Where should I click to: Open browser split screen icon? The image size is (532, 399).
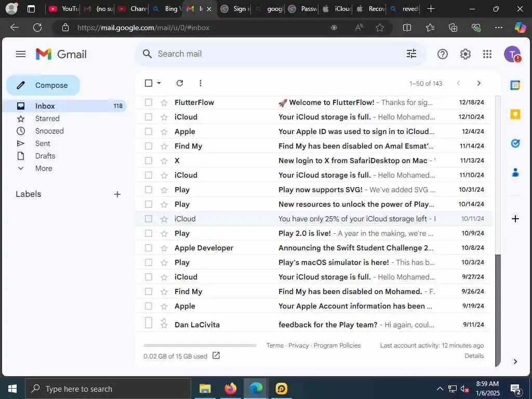pos(407,28)
